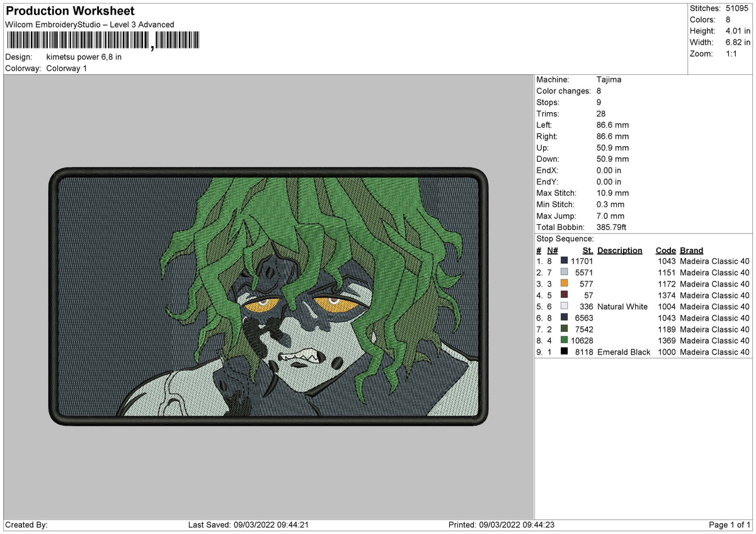756x534 pixels.
Task: Click the thread code 1004
Action: pos(667,306)
